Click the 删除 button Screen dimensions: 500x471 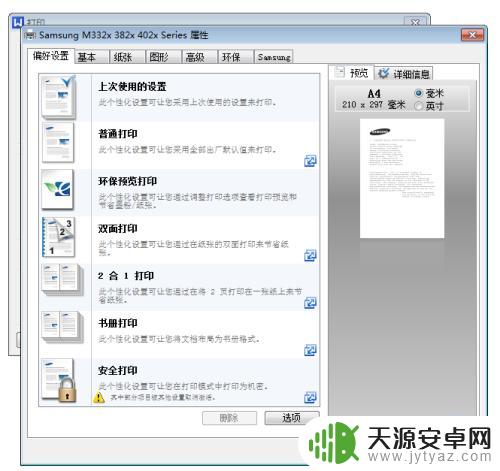point(229,418)
